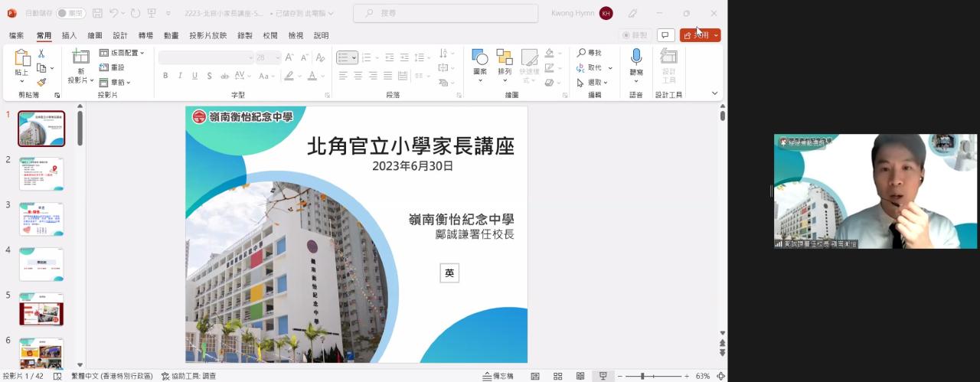Image resolution: width=980 pixels, height=382 pixels.
Task: Click the 重設 reset slide button
Action: pos(112,67)
